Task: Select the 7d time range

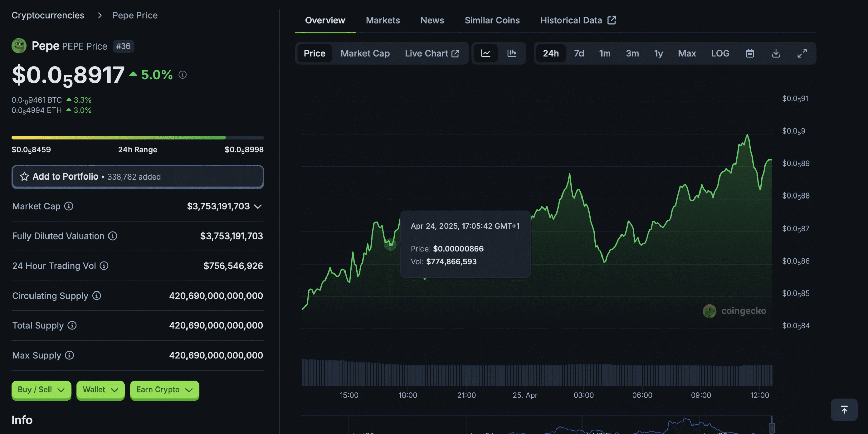Action: [x=579, y=53]
